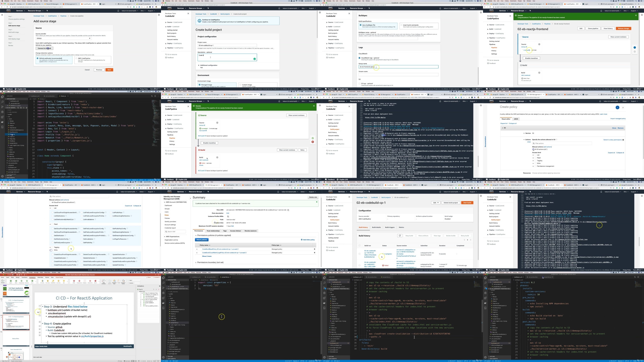The image size is (644, 362).
Task: Choose the Spin emphasis effect
Action: click(x=64, y=281)
